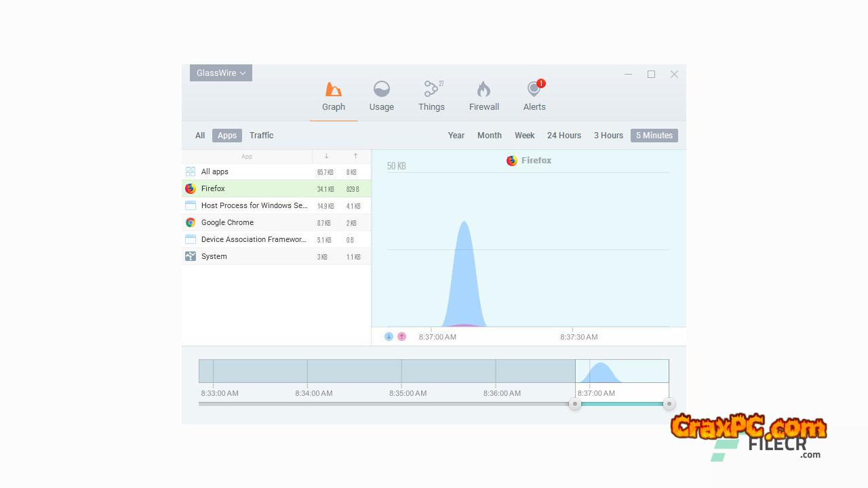Switch to the All tab
The width and height of the screenshot is (868, 488).
200,136
